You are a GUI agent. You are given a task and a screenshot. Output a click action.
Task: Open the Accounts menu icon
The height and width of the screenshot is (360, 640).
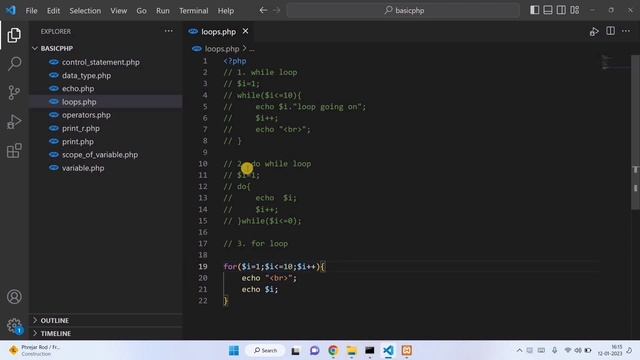(x=14, y=297)
